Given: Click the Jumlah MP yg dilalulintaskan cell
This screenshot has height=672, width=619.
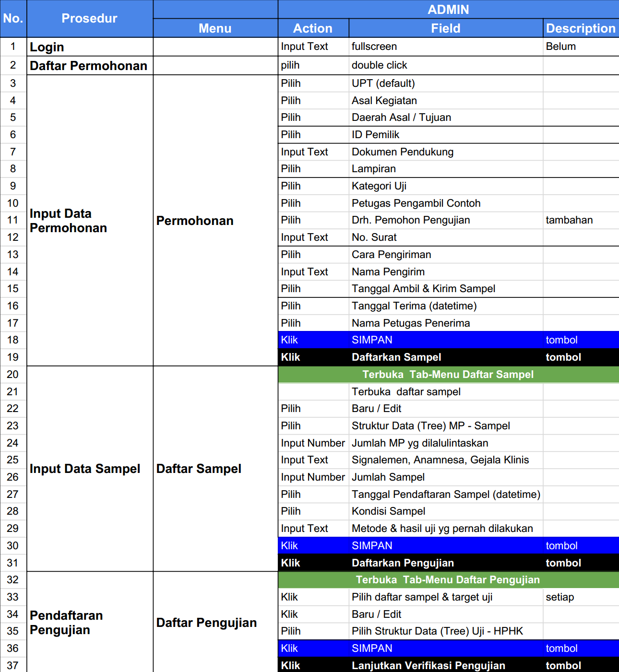Looking at the screenshot, I should click(x=445, y=443).
